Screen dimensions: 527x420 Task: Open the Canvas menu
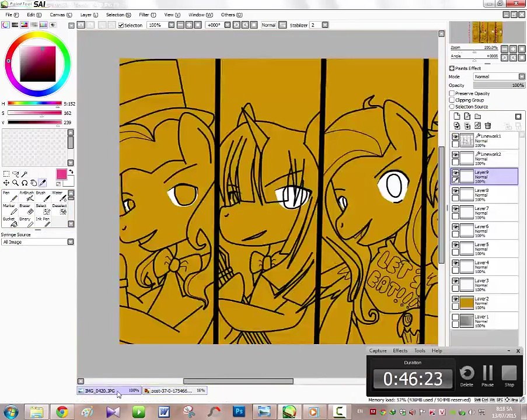pos(61,15)
